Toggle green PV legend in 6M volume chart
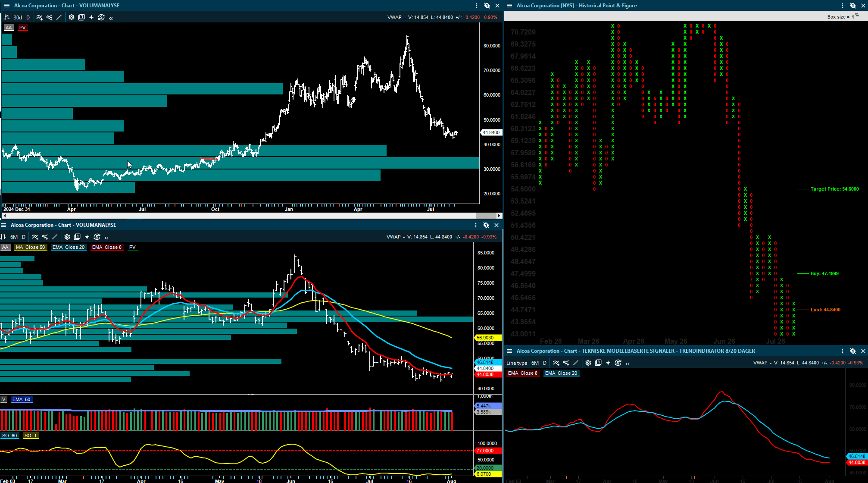The height and width of the screenshot is (483, 868). pos(132,247)
